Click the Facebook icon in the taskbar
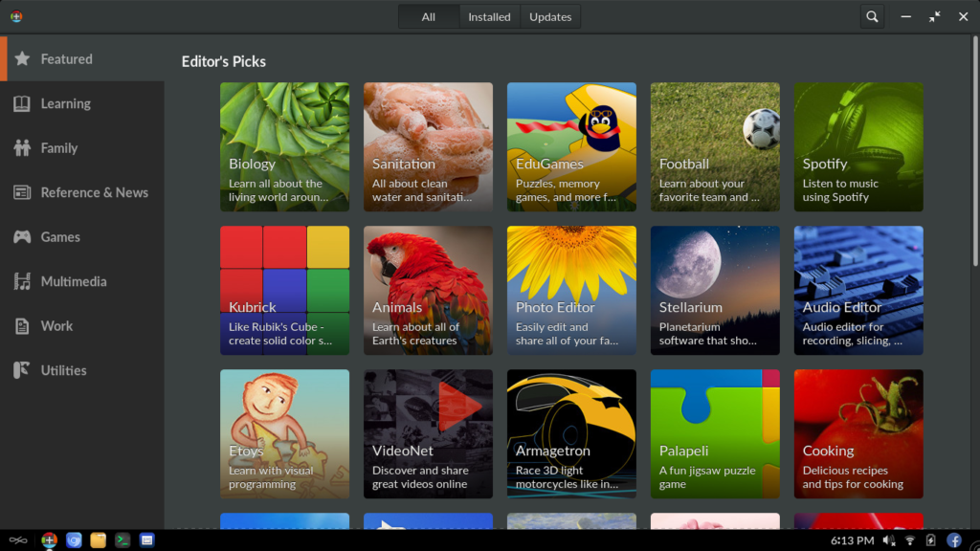 pyautogui.click(x=954, y=540)
